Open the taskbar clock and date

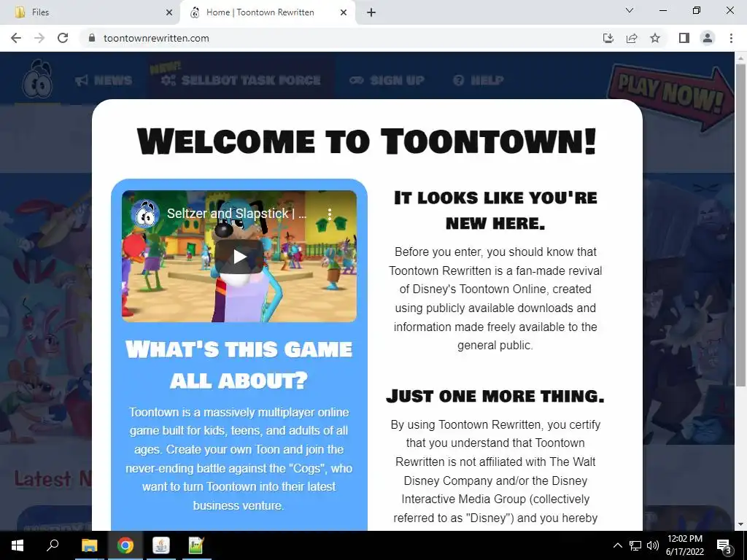(x=685, y=545)
